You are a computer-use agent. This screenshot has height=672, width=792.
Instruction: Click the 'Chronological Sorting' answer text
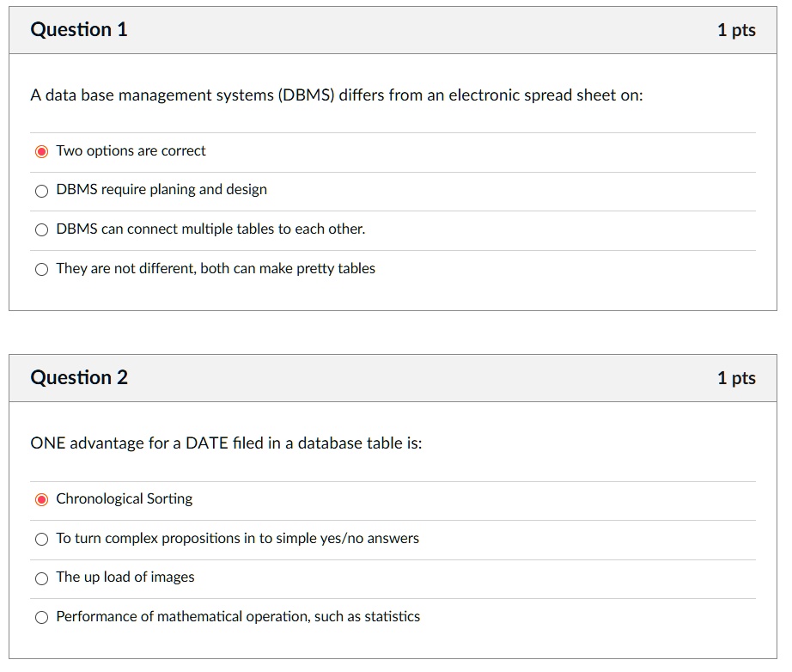(x=125, y=499)
